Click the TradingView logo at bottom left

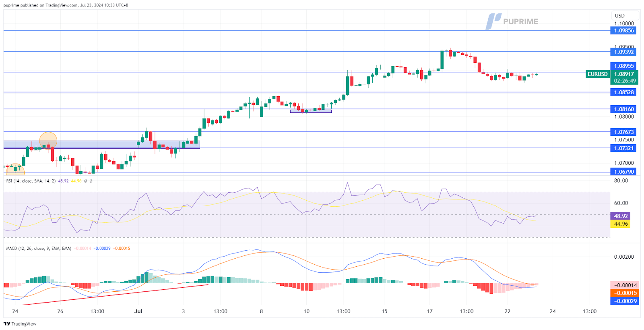pyautogui.click(x=20, y=324)
